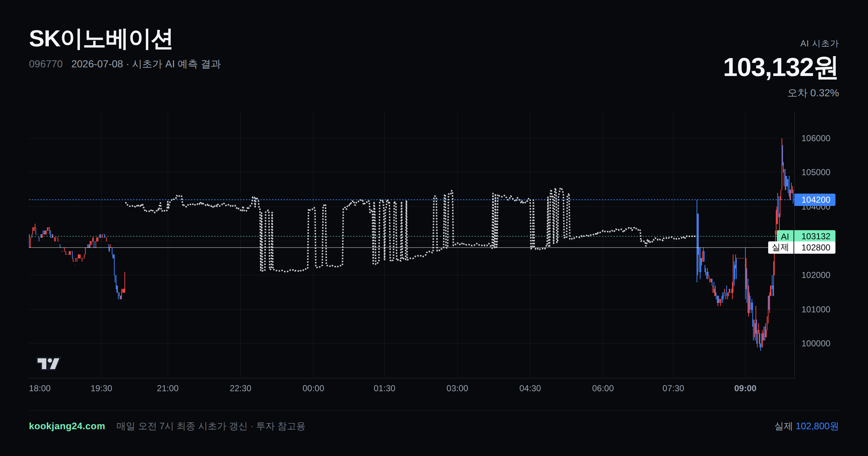The width and height of the screenshot is (868, 456).
Task: Click the footer note 매일 오전 7시 최종 시초가 갱신
Action: click(182, 426)
